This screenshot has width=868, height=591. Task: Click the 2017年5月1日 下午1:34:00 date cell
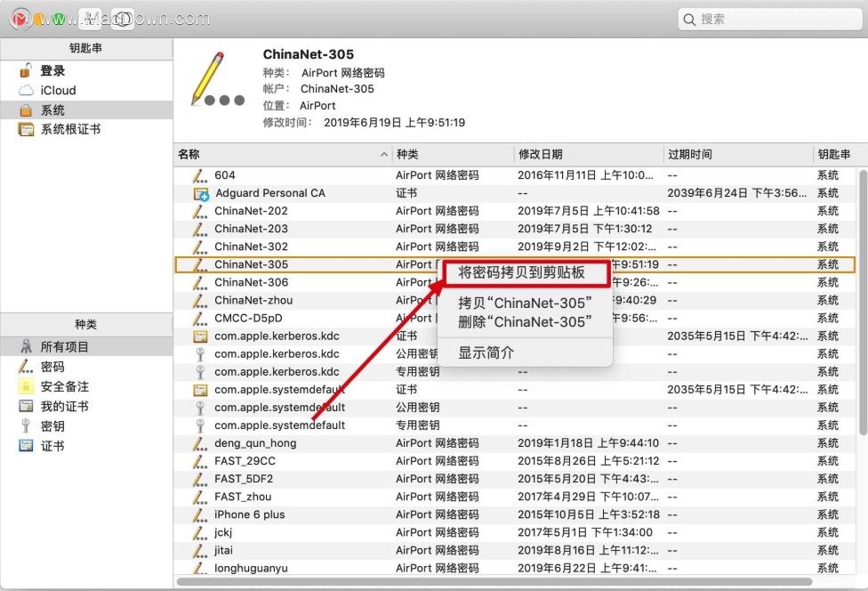click(585, 532)
